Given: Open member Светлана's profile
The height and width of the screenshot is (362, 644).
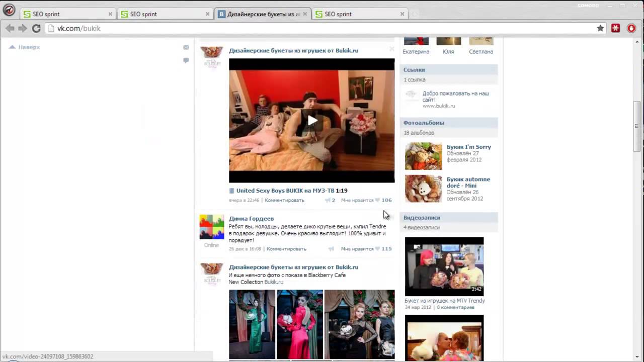Looking at the screenshot, I should point(481,52).
